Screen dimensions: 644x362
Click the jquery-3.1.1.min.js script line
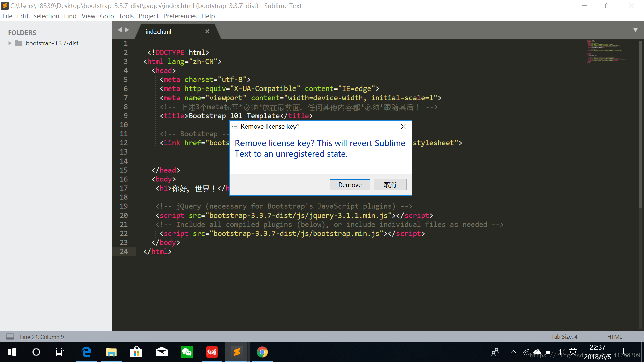294,215
